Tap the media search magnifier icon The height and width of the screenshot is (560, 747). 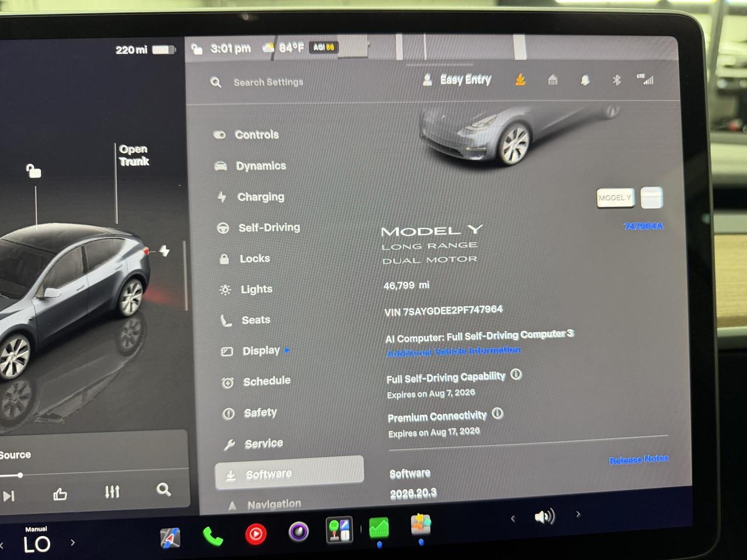tap(164, 489)
